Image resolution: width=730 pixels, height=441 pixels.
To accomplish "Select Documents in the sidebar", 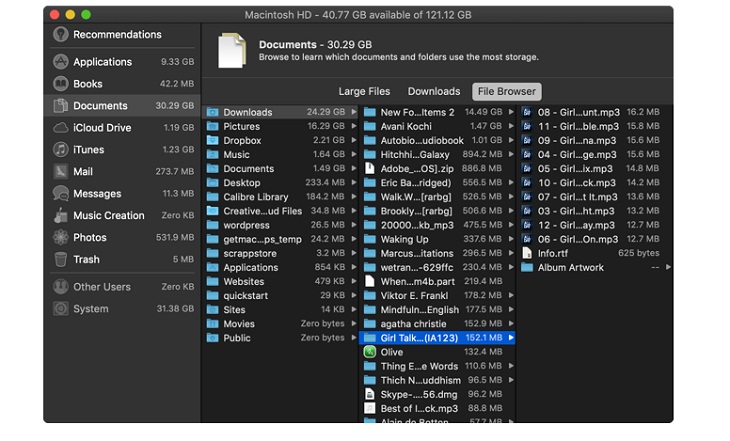I will (x=123, y=106).
